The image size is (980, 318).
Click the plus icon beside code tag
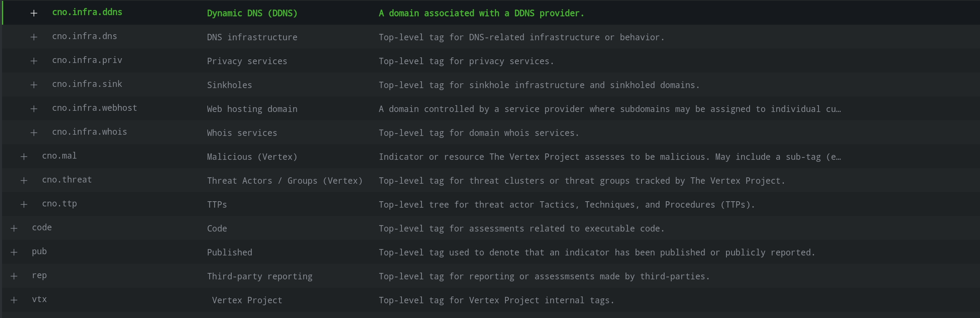click(14, 228)
